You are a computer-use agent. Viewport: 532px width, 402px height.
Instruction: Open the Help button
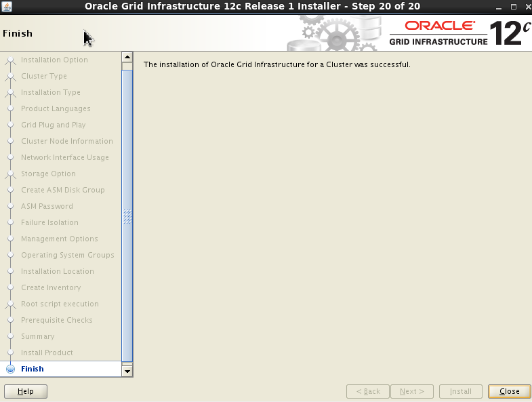[x=26, y=391]
